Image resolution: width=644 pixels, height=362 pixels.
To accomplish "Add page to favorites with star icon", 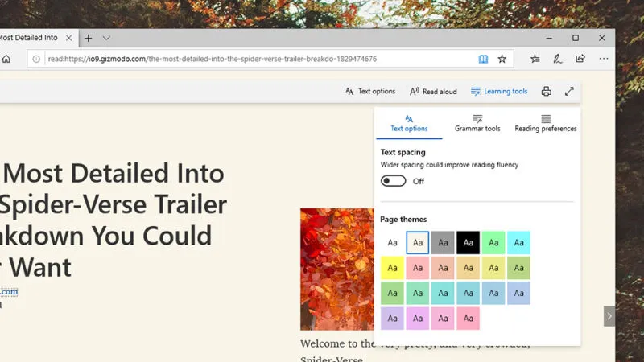I will (x=502, y=59).
